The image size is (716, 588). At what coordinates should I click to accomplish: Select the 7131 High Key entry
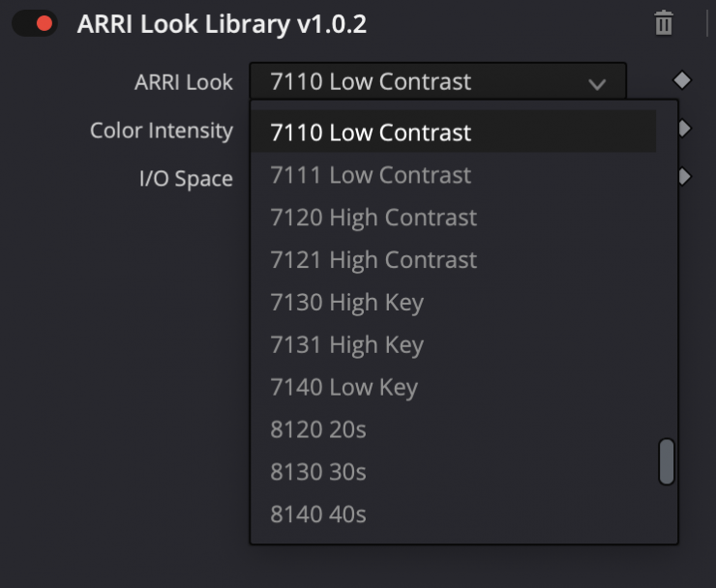[x=454, y=344]
